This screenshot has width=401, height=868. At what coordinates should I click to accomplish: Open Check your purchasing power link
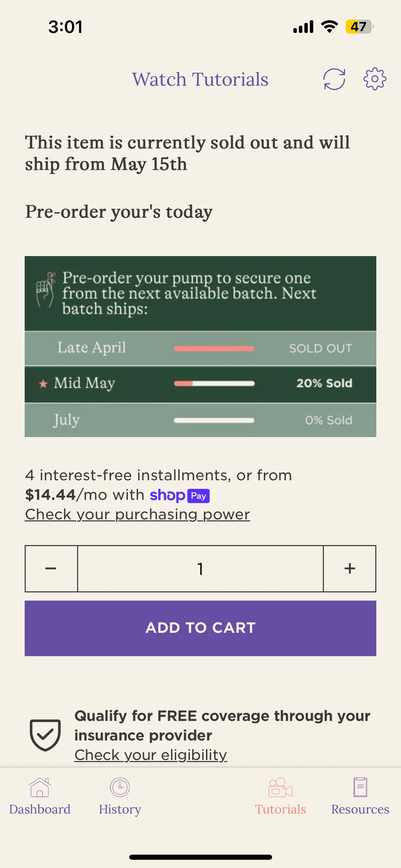click(137, 514)
